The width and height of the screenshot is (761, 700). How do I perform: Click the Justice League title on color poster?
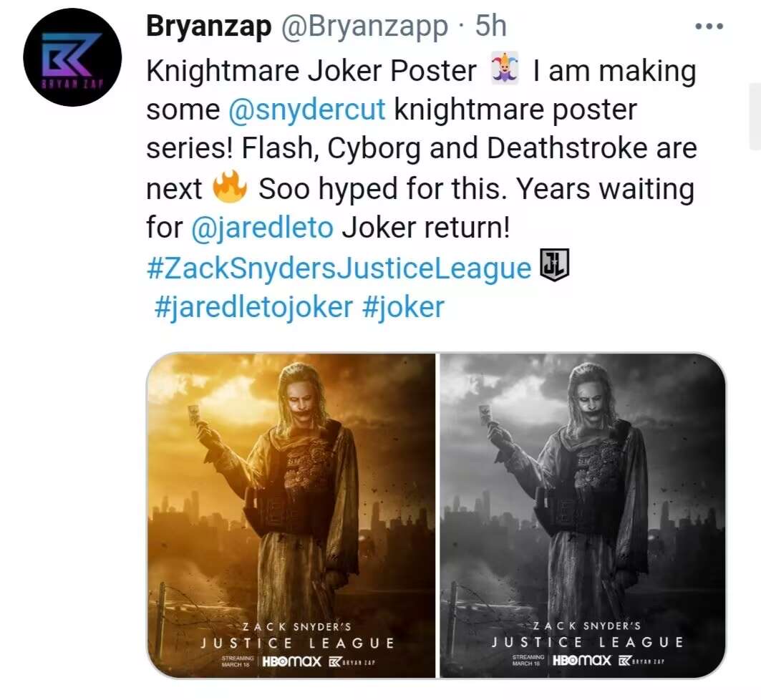tap(297, 642)
